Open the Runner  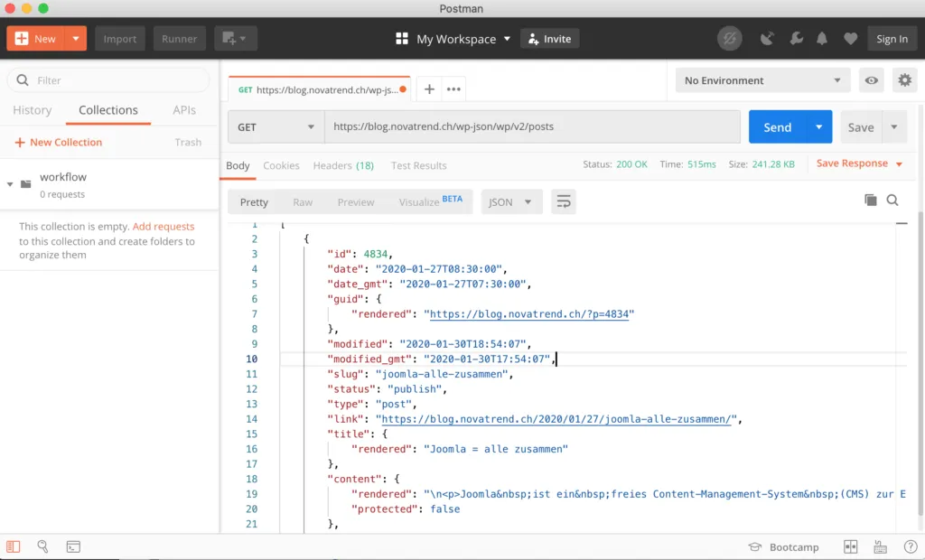(x=180, y=38)
